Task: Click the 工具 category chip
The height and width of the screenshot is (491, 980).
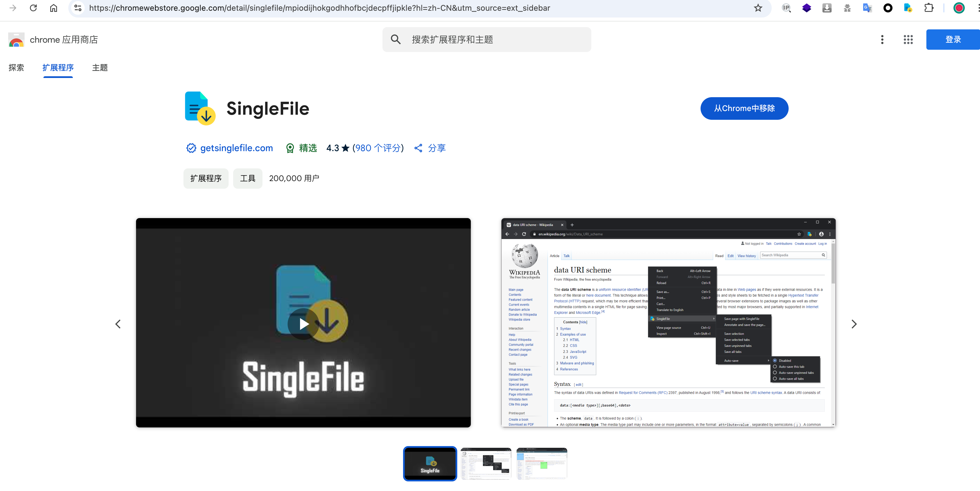Action: click(248, 178)
